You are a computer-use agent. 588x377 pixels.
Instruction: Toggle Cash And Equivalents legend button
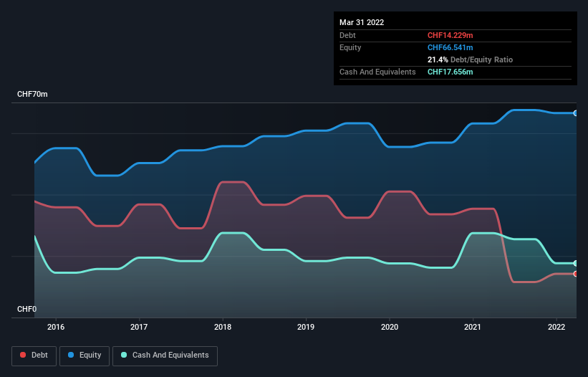(165, 355)
